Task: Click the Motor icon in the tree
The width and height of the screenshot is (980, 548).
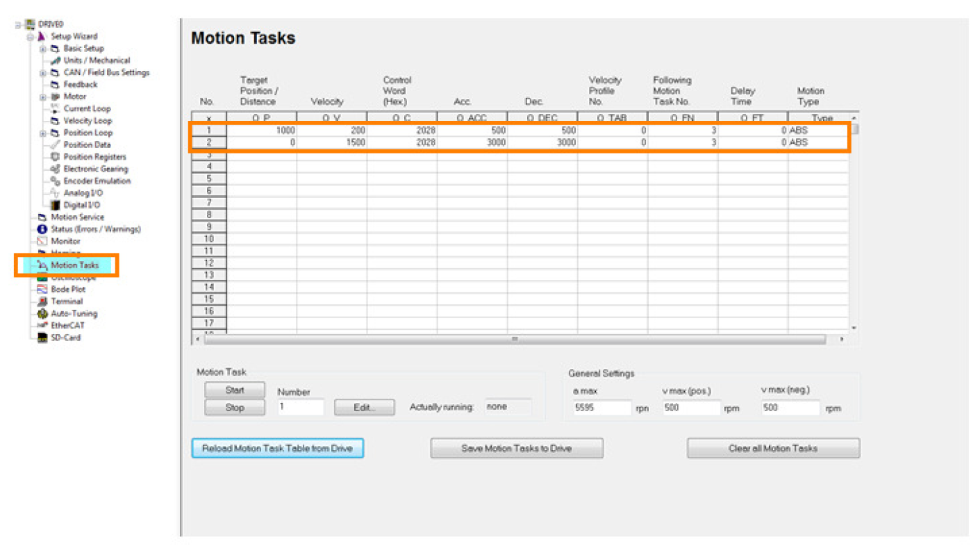Action: (x=55, y=97)
